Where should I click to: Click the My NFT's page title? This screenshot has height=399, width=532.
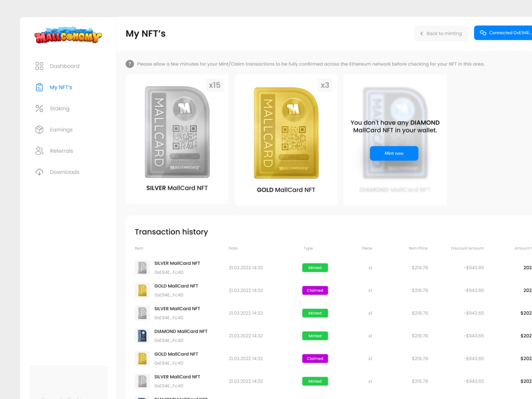(146, 34)
